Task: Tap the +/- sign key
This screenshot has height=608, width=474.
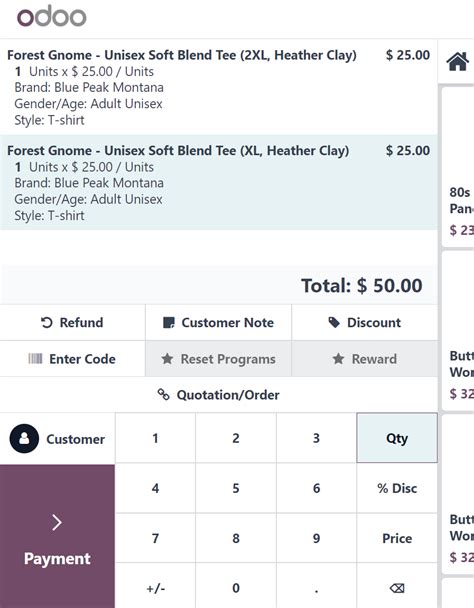Action: coord(156,588)
